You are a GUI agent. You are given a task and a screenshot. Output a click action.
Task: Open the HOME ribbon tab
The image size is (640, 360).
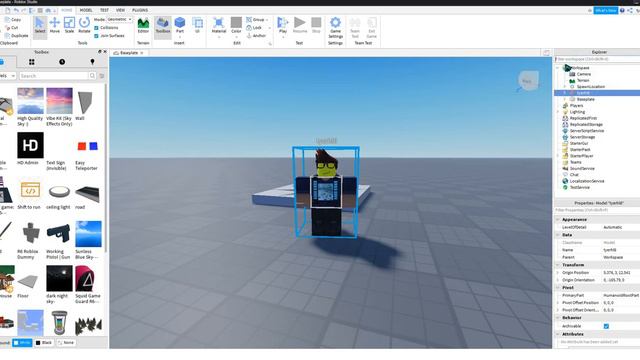[67, 10]
